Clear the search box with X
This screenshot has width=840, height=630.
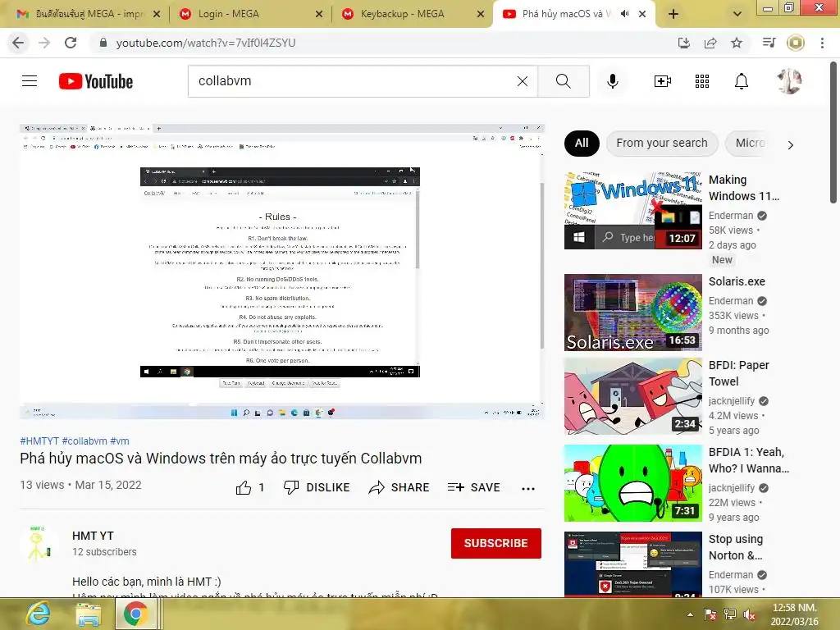pos(523,81)
